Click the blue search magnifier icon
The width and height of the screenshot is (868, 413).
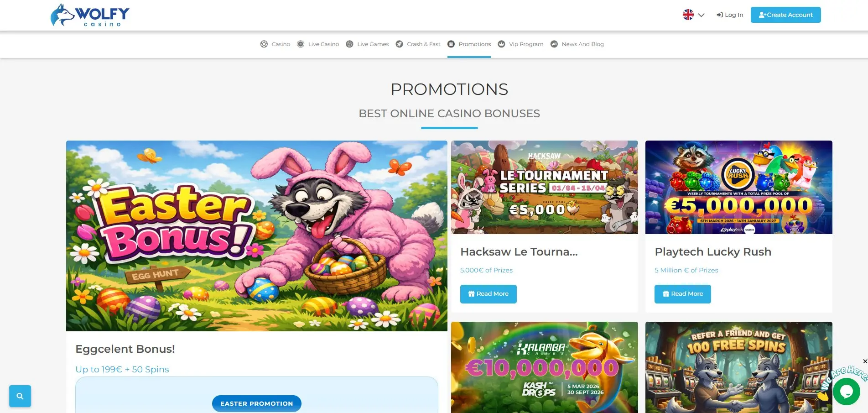(20, 396)
